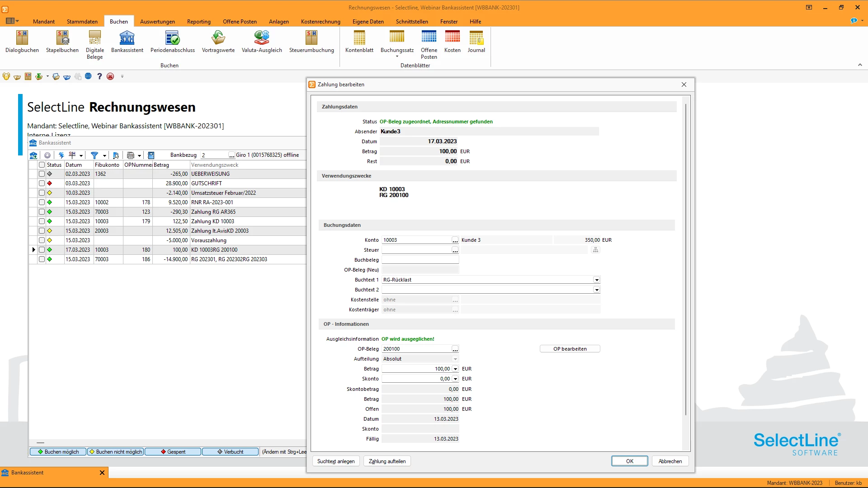The height and width of the screenshot is (488, 868).
Task: Click the tax split icon beside Steuer field
Action: pyautogui.click(x=595, y=250)
